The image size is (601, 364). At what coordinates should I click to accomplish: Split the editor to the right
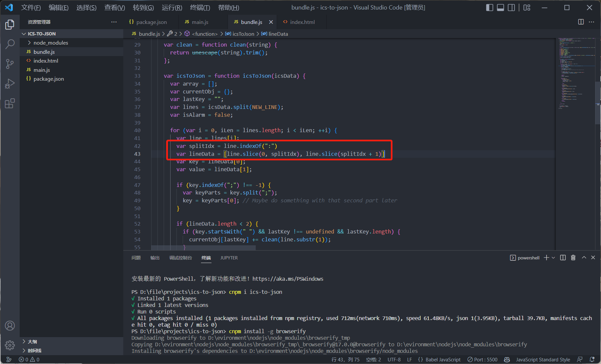581,22
